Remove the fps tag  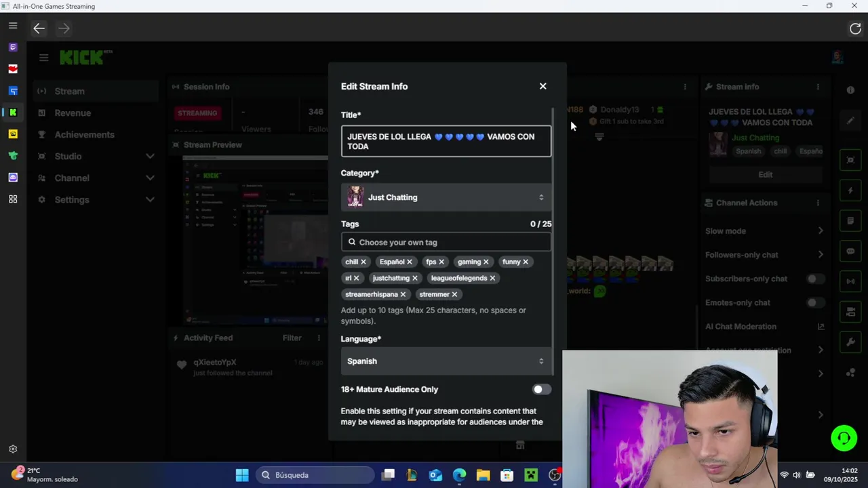point(441,262)
